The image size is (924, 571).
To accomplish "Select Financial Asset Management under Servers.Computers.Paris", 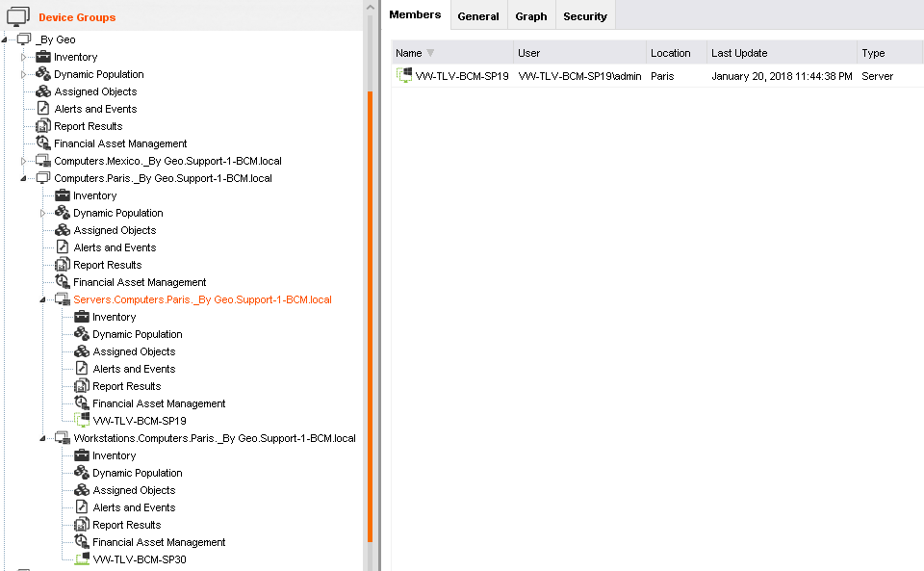I will tap(159, 403).
